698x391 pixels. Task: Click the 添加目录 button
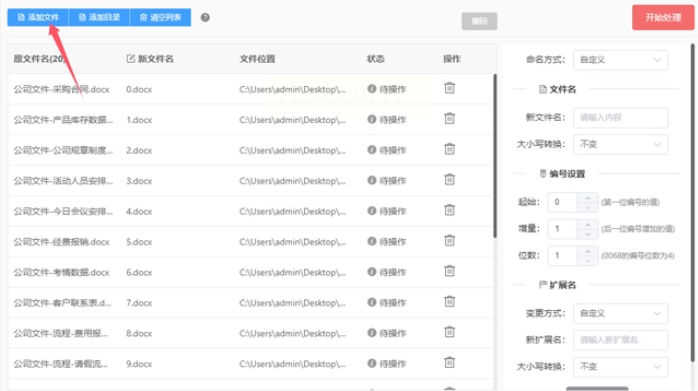[x=99, y=17]
